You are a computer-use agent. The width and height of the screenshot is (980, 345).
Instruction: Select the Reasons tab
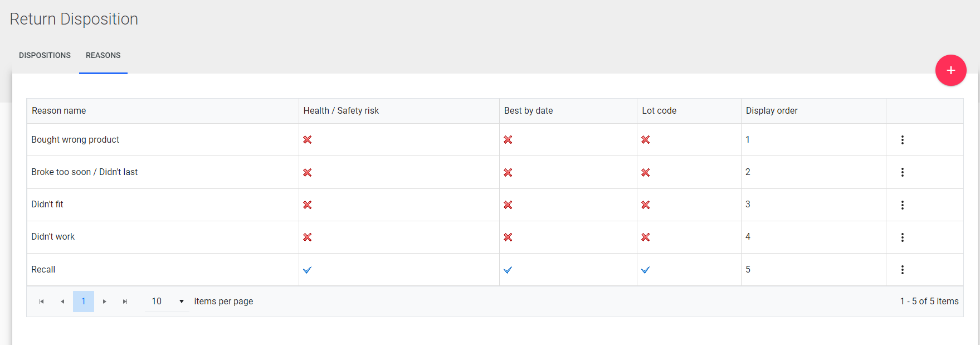pos(103,55)
